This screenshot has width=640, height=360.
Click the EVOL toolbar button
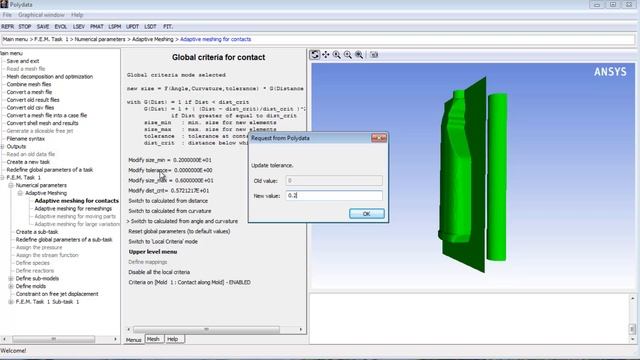click(61, 27)
